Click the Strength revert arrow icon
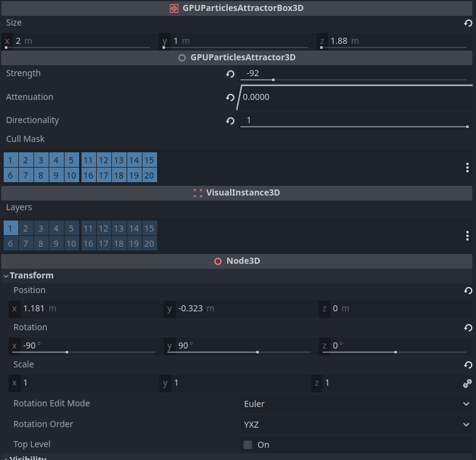 pyautogui.click(x=230, y=74)
